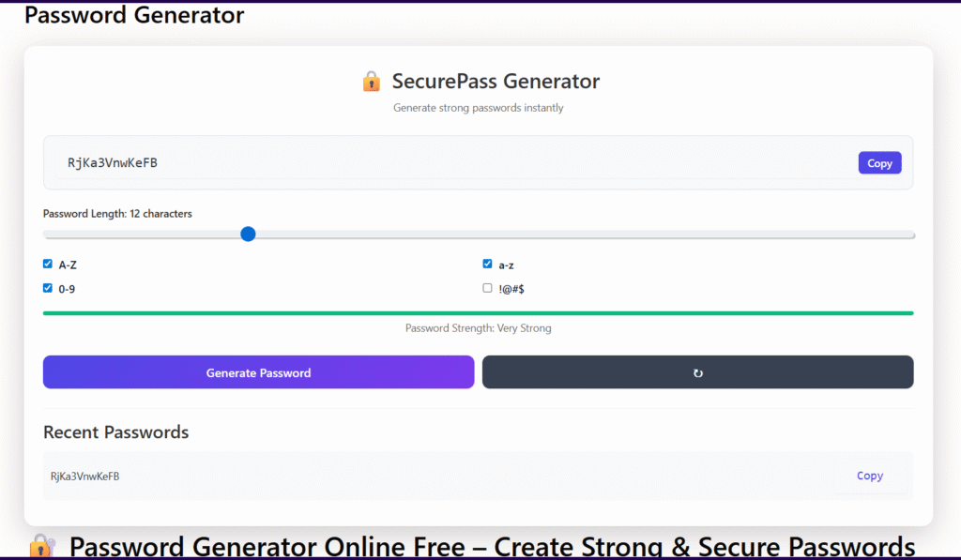Image resolution: width=961 pixels, height=560 pixels.
Task: Click the Password Generator page title
Action: click(132, 14)
